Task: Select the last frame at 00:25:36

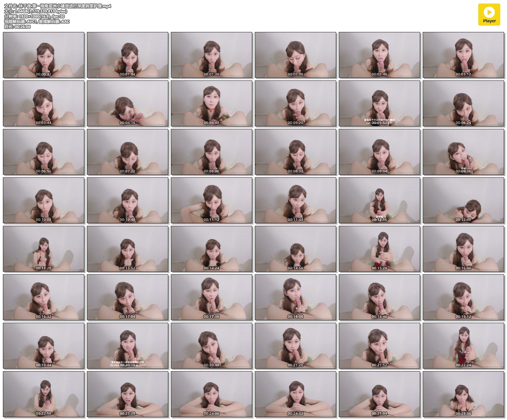Action: 463,394
